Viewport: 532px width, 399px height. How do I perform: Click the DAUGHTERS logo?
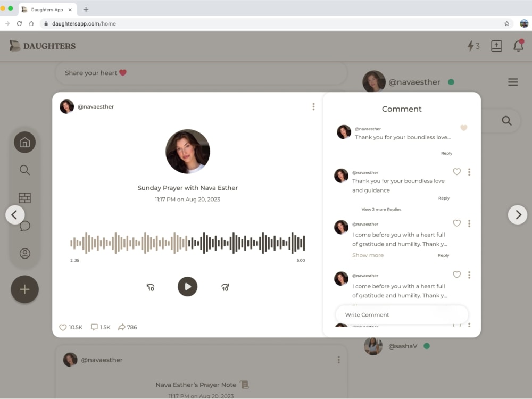click(43, 46)
